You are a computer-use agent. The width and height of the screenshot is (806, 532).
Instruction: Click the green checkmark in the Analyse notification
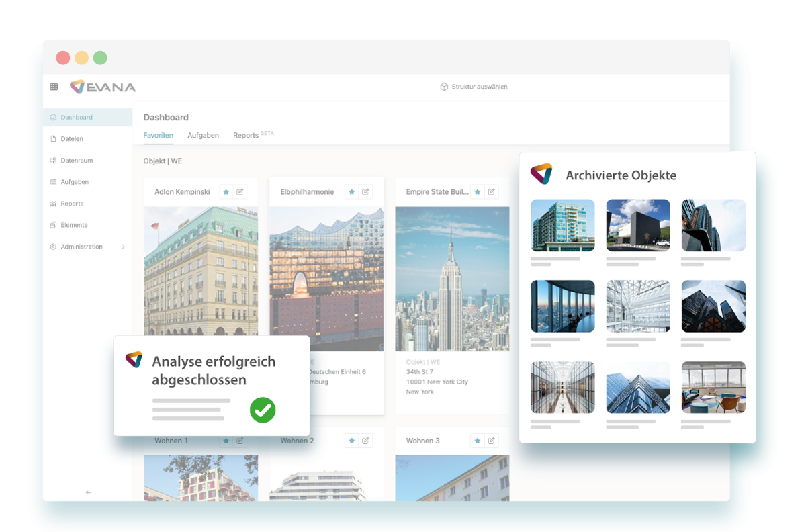[263, 410]
